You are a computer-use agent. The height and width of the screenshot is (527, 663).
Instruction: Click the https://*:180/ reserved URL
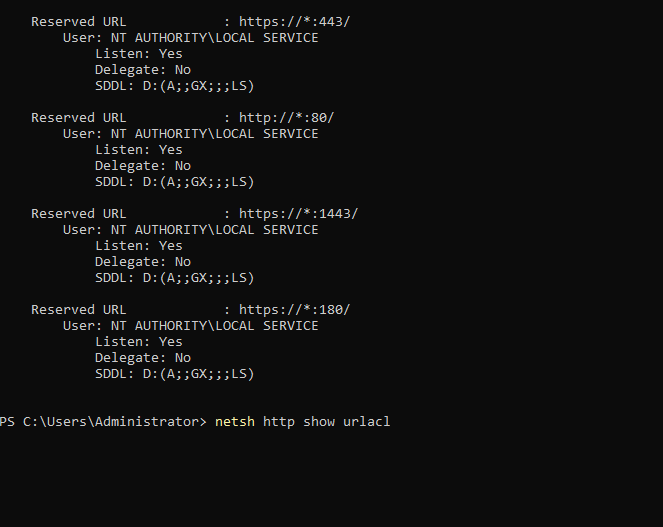295,310
